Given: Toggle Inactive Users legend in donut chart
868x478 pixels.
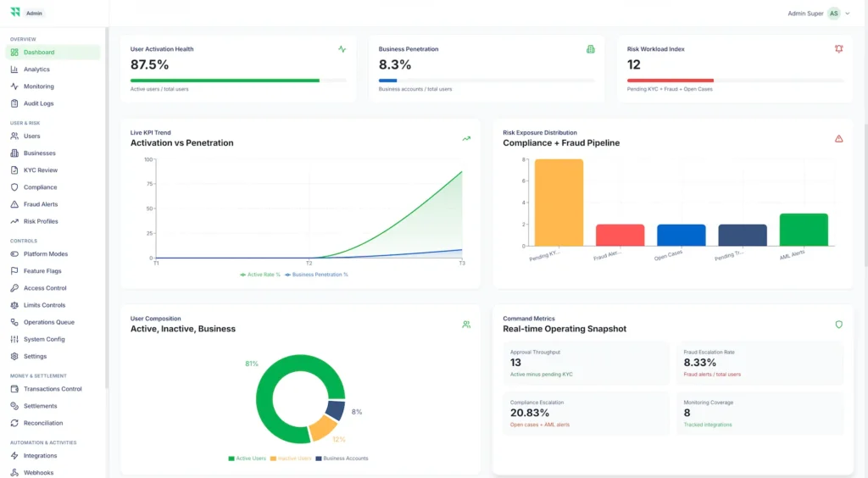Looking at the screenshot, I should (x=291, y=459).
